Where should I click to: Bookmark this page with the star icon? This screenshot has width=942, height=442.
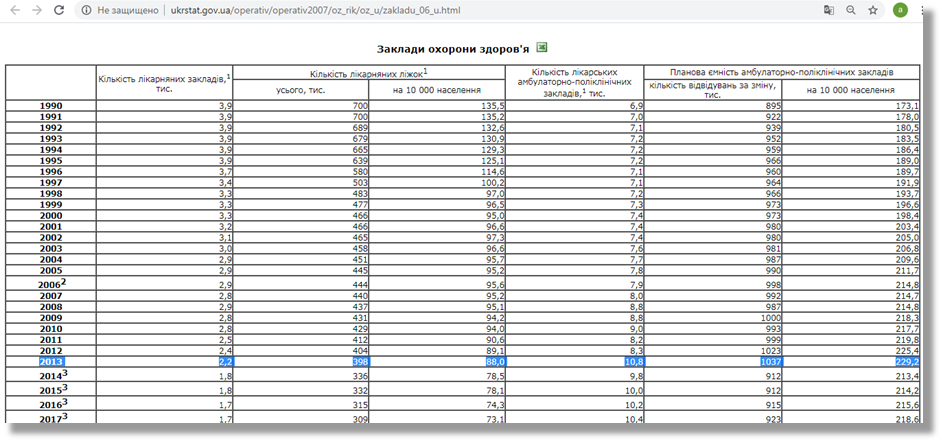[x=873, y=10]
